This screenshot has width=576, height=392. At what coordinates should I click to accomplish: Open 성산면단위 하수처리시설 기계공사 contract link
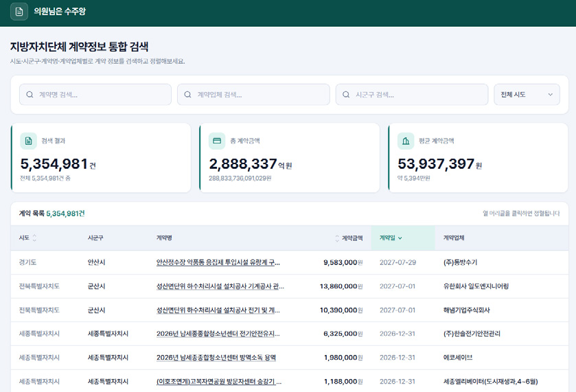click(x=220, y=286)
